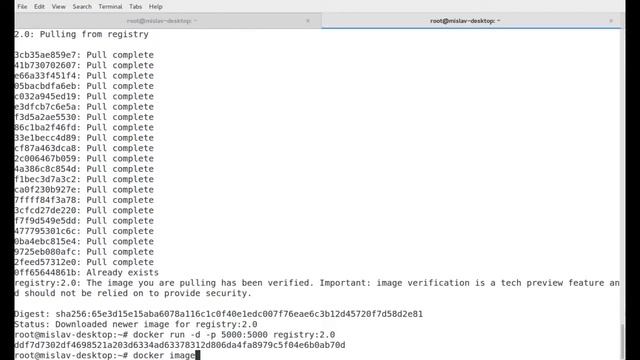Click the 'should not be relied on' line
Viewport: 640px width, 360px height.
(x=133, y=293)
